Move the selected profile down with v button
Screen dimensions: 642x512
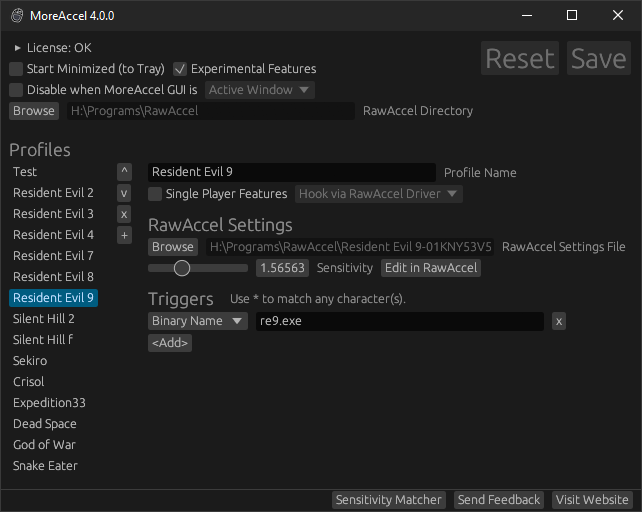pyautogui.click(x=124, y=193)
